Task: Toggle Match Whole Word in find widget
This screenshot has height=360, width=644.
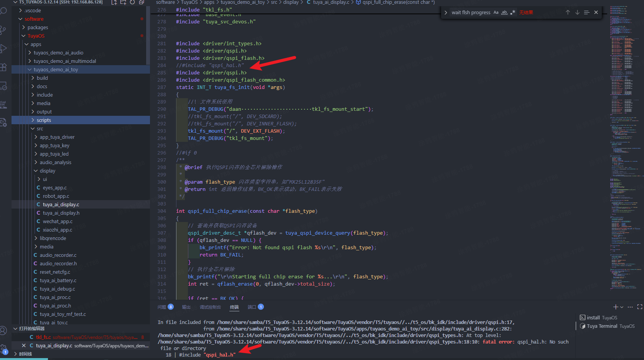Action: pyautogui.click(x=504, y=12)
